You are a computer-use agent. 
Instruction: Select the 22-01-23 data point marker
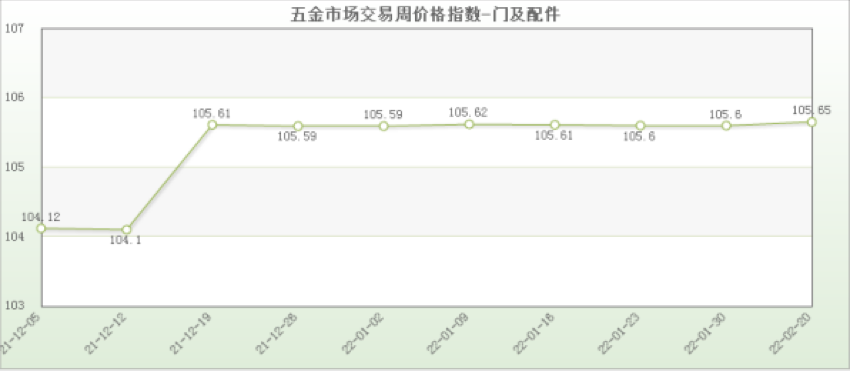point(640,125)
